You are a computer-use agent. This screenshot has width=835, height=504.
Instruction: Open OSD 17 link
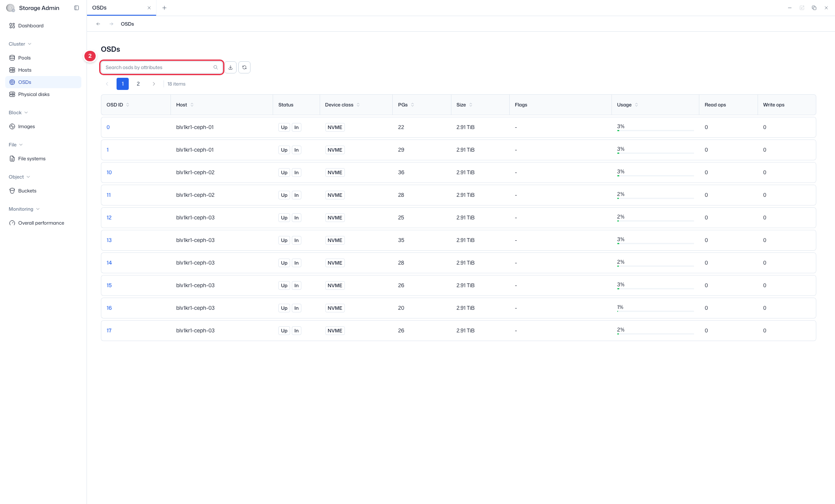[109, 331]
